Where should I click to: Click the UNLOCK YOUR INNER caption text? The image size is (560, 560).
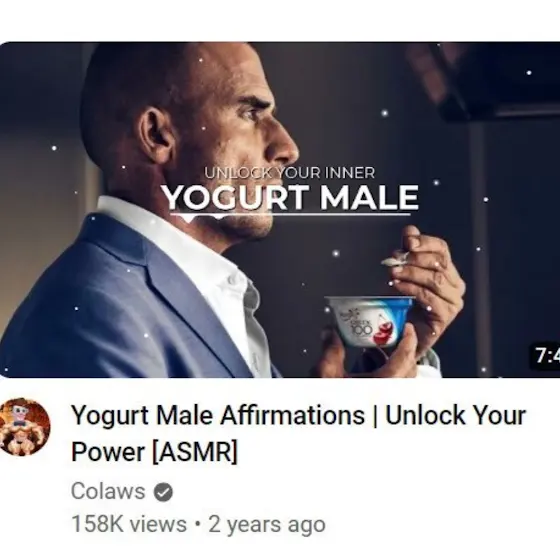290,173
